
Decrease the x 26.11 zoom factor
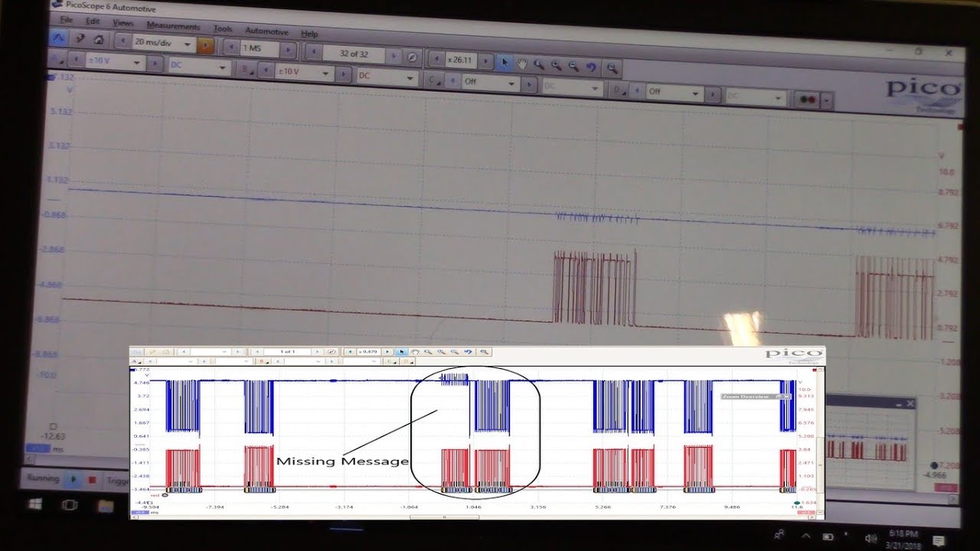(x=437, y=60)
